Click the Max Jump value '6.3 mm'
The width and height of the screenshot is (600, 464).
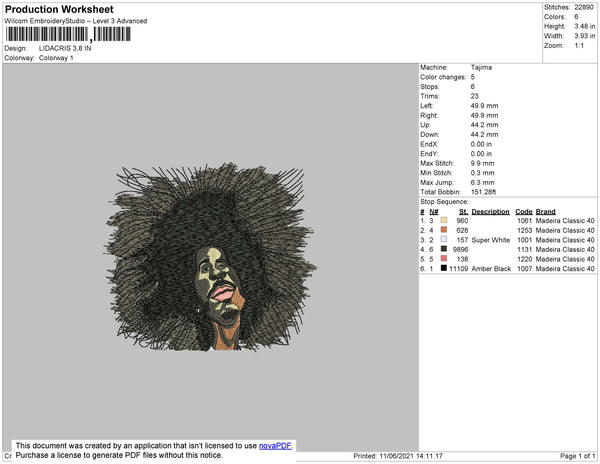coord(483,182)
